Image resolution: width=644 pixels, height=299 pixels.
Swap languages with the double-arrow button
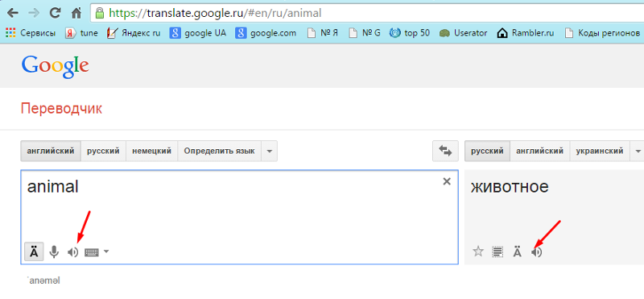click(x=445, y=151)
